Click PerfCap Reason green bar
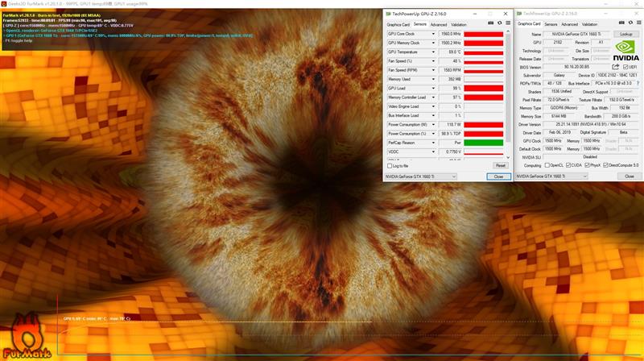This screenshot has width=644, height=361. (x=484, y=143)
